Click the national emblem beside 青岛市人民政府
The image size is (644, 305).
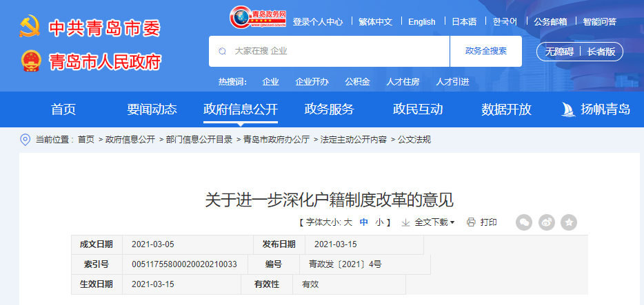pyautogui.click(x=31, y=61)
